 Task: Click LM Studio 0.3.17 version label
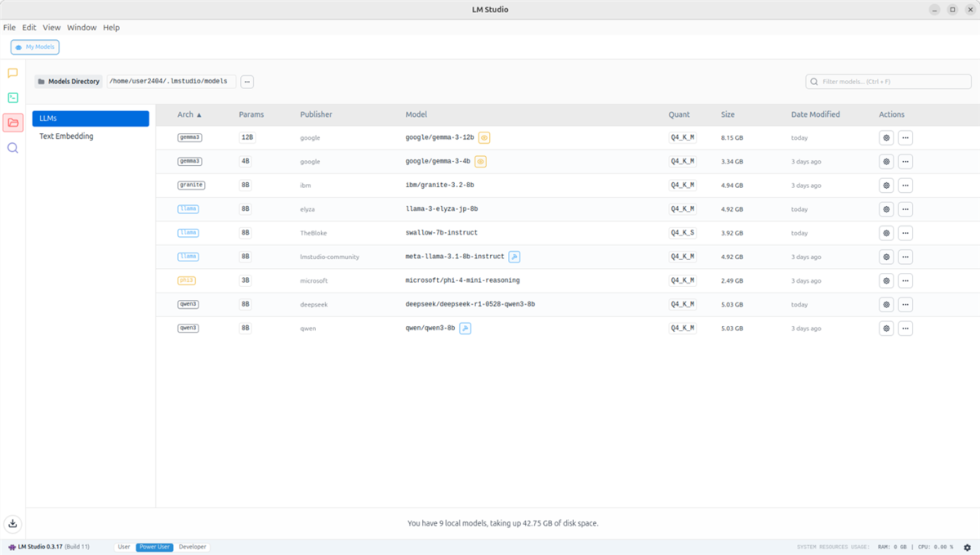pos(39,547)
